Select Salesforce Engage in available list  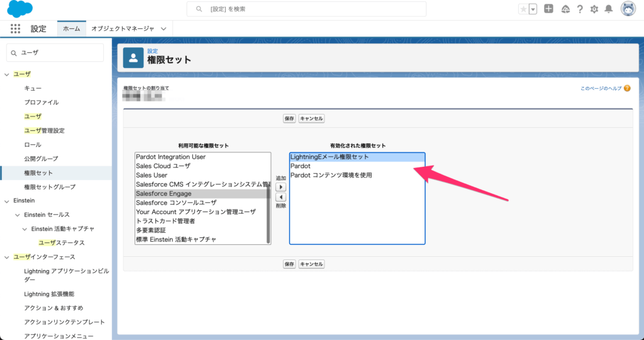pyautogui.click(x=201, y=194)
